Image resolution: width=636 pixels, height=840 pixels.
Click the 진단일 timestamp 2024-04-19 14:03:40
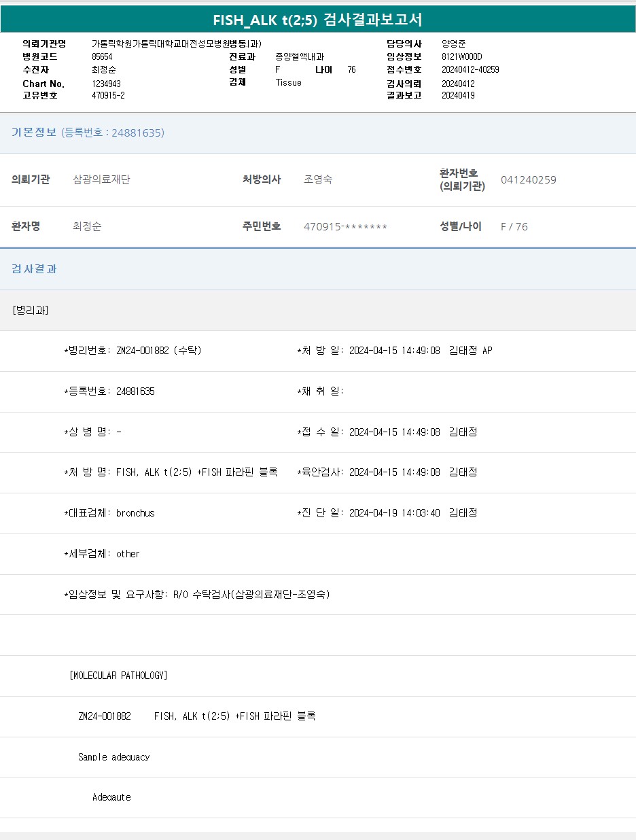click(x=394, y=513)
